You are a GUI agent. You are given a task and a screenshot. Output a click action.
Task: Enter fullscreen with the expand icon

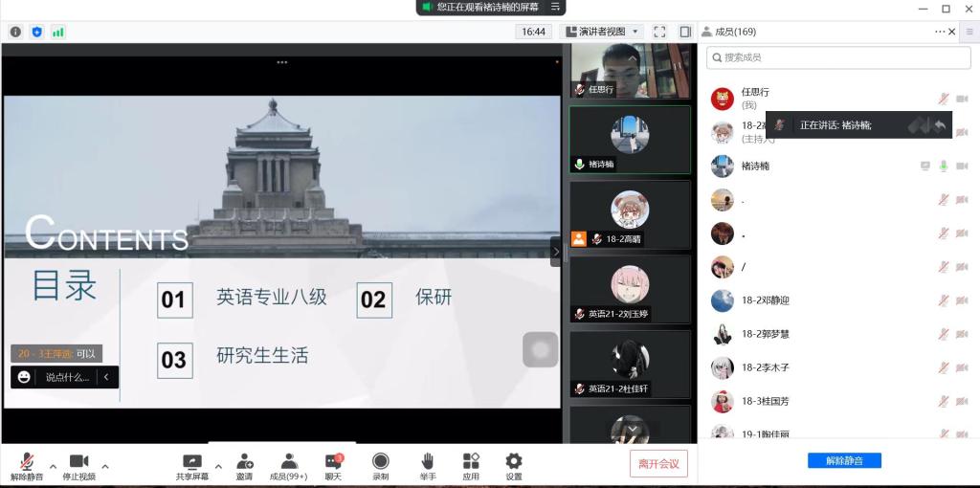(659, 32)
